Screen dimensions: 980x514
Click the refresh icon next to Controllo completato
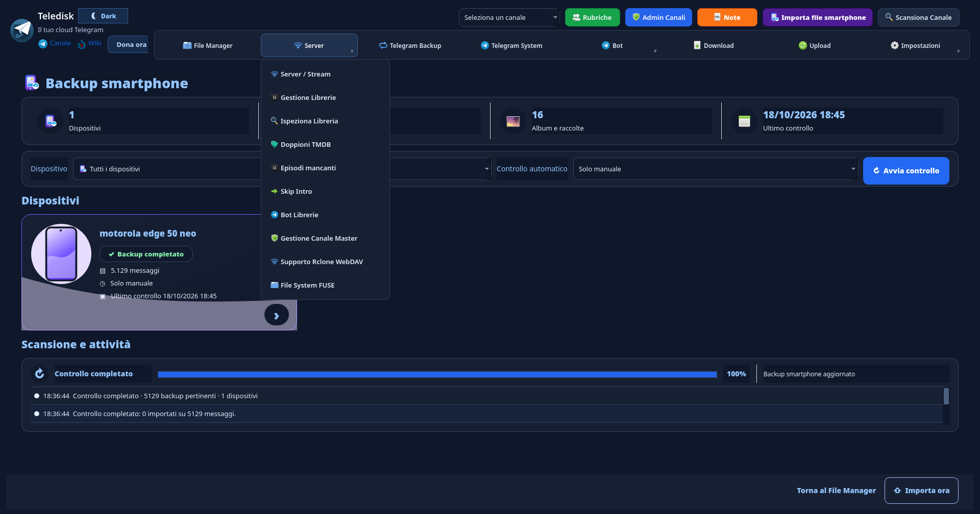pyautogui.click(x=39, y=374)
